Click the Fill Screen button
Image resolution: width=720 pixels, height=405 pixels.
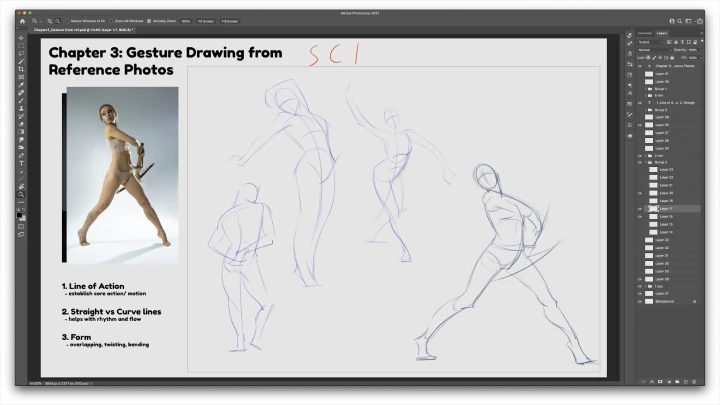[230, 21]
